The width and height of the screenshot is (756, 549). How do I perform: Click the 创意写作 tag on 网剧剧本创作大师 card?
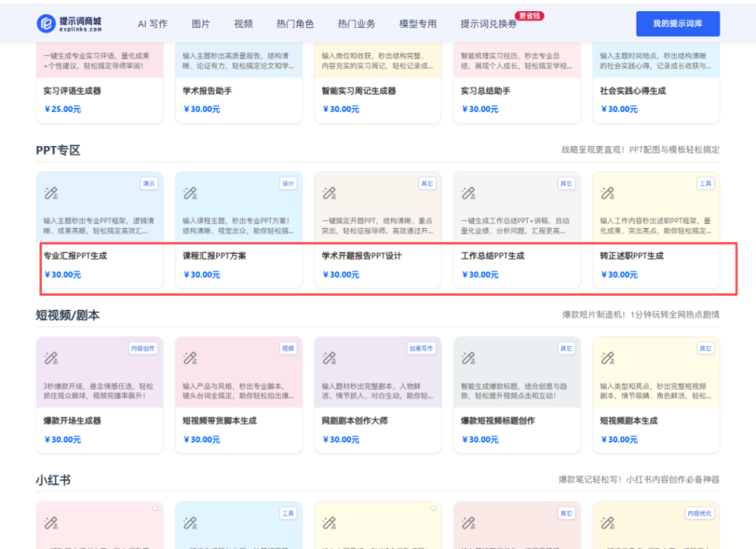click(x=422, y=348)
